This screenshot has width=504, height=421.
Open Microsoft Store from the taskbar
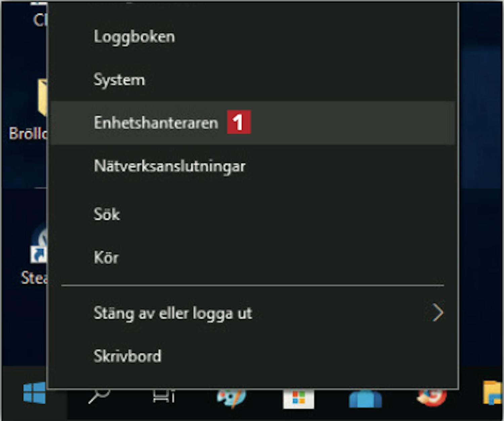tap(298, 399)
